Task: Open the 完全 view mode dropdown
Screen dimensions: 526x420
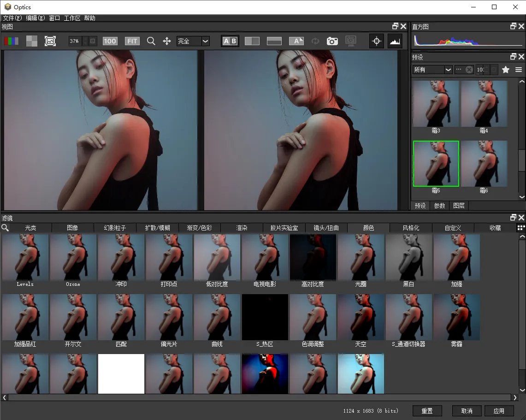Action: click(206, 41)
